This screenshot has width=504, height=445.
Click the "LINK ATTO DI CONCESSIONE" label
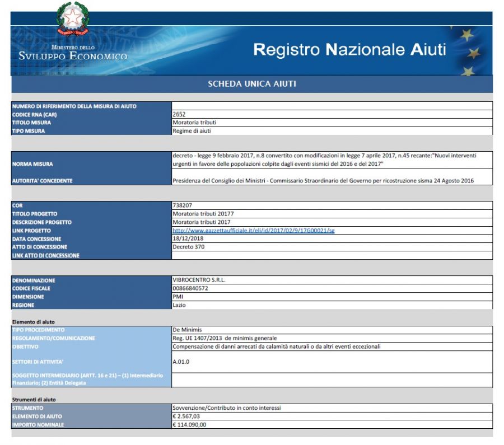coord(46,256)
